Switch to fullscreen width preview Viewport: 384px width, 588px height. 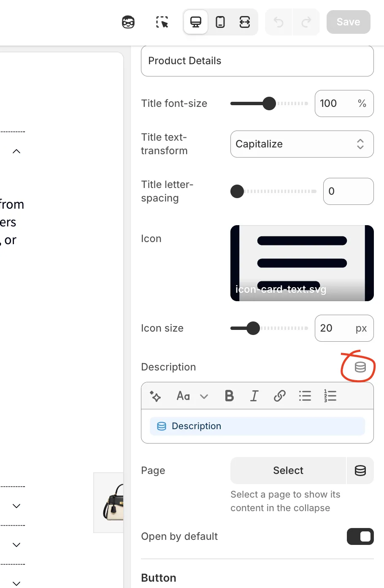pos(245,22)
